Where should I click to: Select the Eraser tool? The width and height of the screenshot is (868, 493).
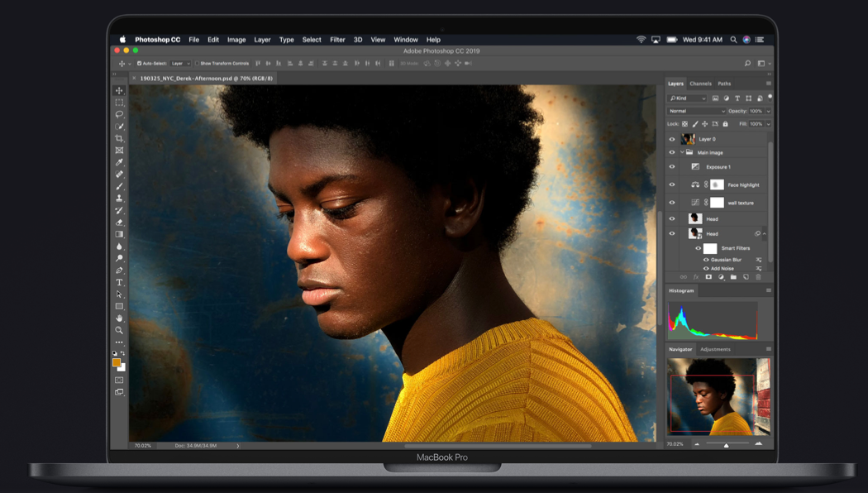(x=119, y=223)
